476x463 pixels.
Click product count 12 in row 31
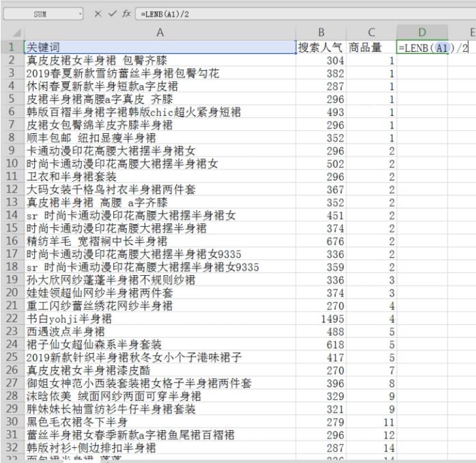point(372,434)
